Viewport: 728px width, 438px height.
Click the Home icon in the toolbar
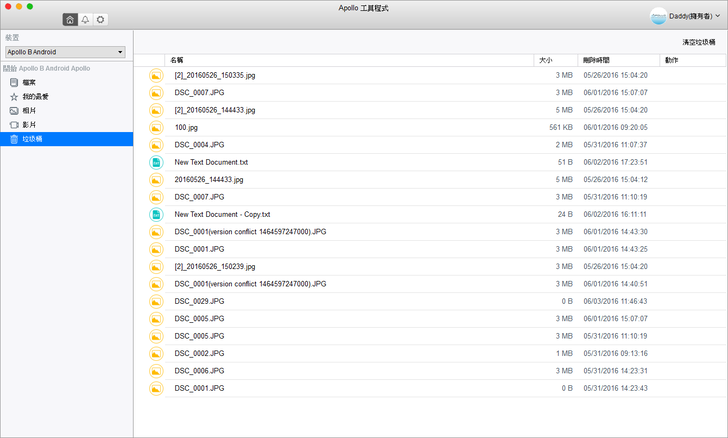(x=69, y=19)
